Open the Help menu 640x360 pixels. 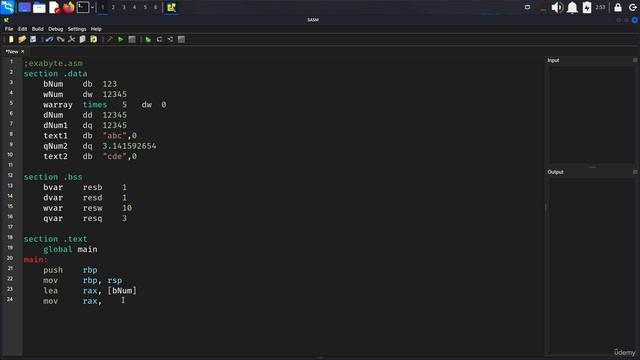click(96, 29)
